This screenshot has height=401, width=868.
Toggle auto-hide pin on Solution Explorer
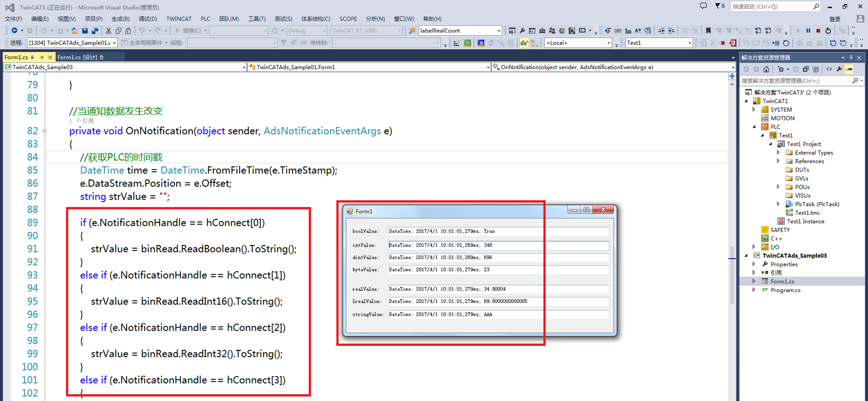851,58
